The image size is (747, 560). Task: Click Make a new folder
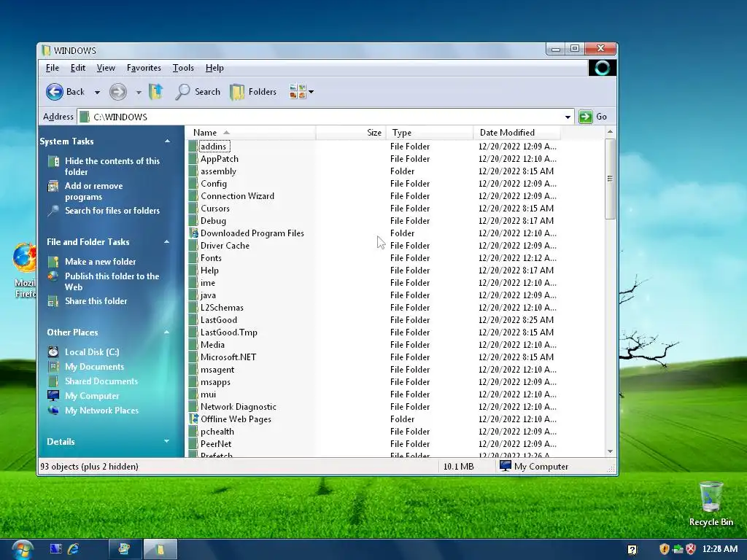pos(100,262)
